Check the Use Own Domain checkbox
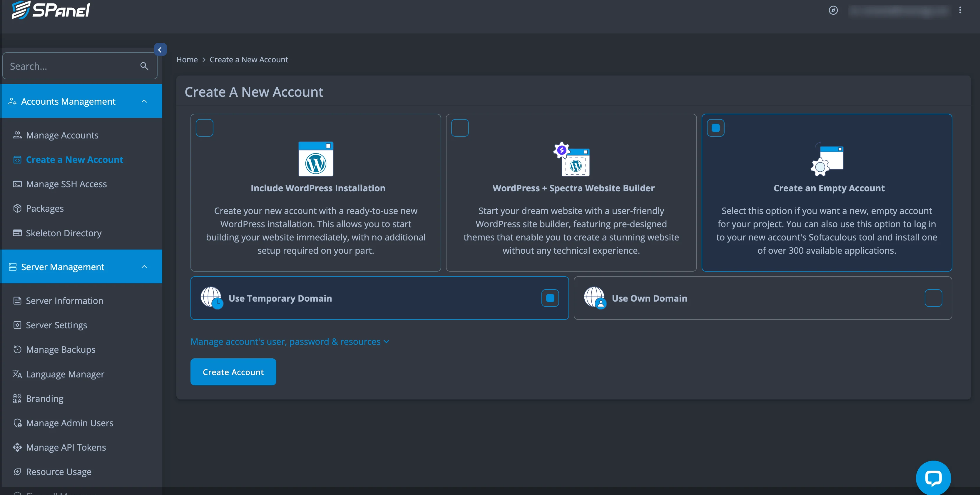 pyautogui.click(x=933, y=298)
